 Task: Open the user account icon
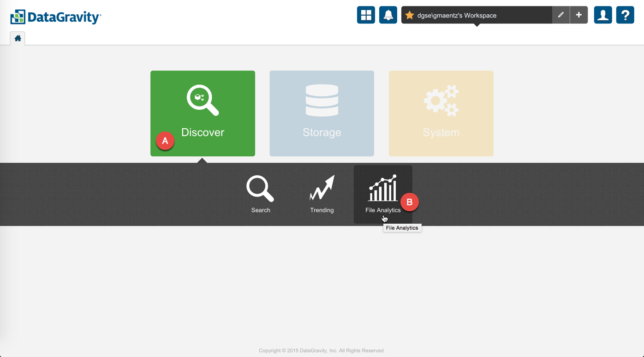603,15
